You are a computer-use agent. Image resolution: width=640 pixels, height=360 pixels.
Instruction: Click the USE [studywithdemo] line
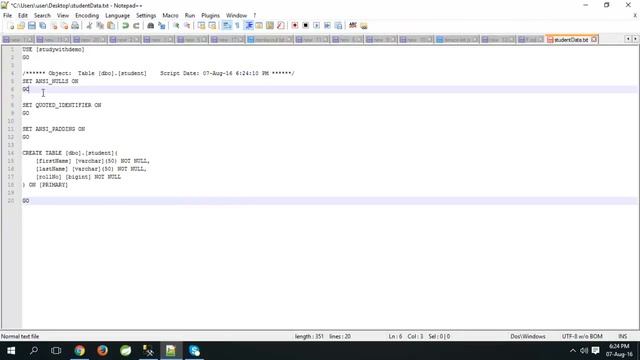[x=53, y=49]
